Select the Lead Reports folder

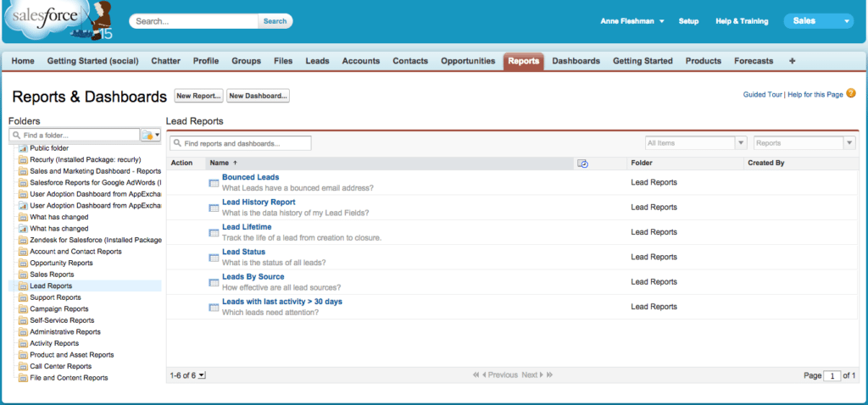coord(51,286)
